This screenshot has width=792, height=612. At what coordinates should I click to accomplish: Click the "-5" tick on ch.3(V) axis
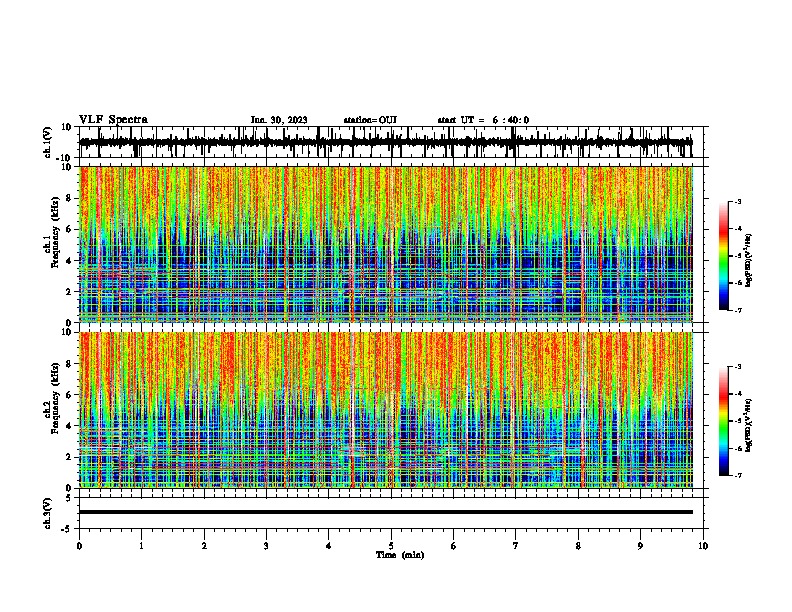pos(68,529)
